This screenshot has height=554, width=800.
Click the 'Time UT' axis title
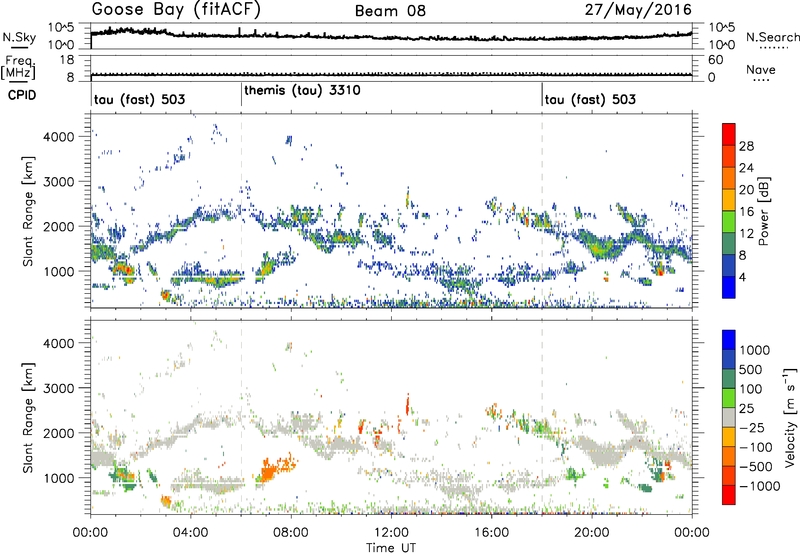[391, 548]
